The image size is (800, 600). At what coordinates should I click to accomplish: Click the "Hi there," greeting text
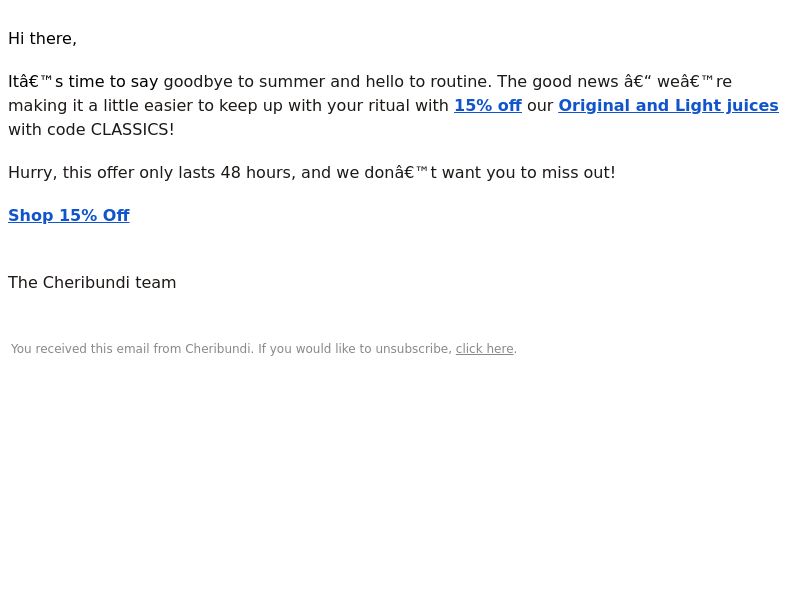point(42,39)
